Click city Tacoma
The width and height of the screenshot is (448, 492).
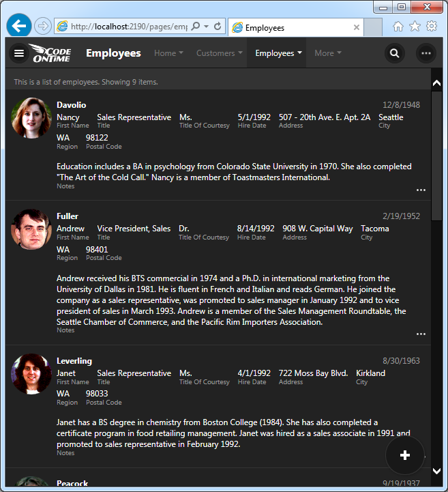click(x=374, y=229)
